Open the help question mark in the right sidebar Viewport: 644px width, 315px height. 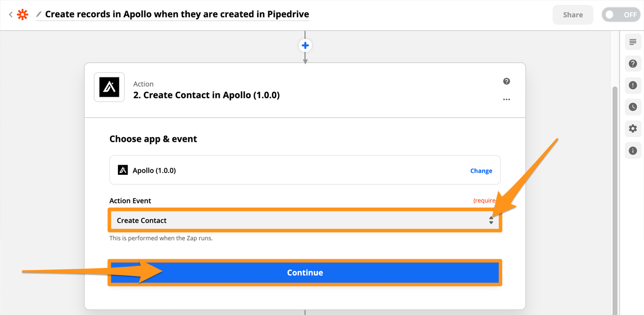point(633,64)
